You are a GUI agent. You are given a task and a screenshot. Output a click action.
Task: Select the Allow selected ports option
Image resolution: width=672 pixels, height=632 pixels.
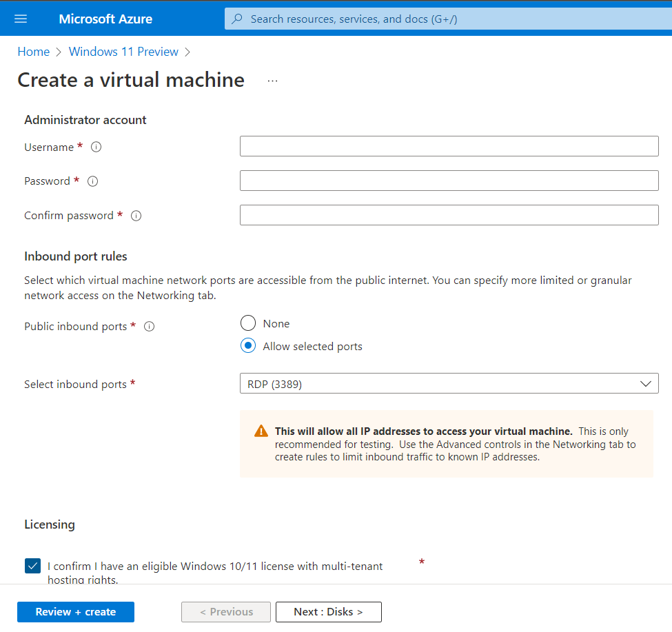coord(247,345)
